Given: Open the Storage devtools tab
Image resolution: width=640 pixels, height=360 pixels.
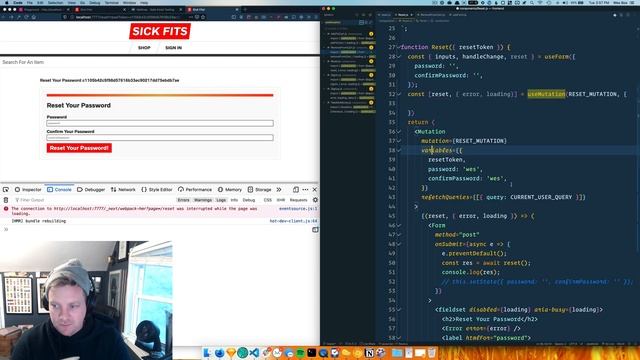Looking at the screenshot, I should click(260, 190).
